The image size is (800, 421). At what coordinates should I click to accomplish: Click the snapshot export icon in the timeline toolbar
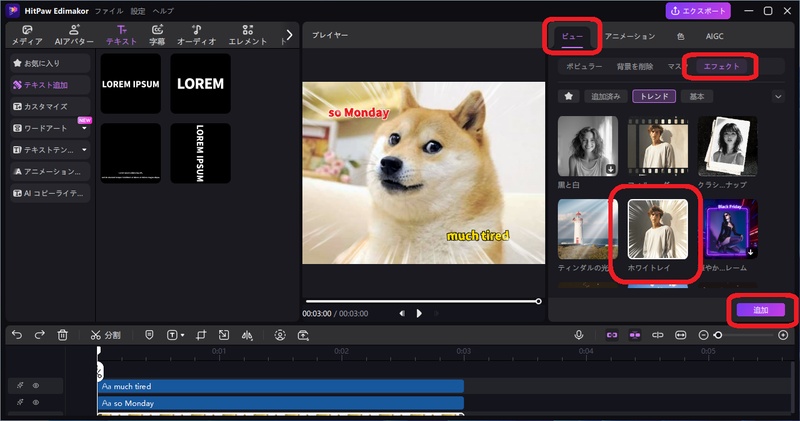(303, 335)
